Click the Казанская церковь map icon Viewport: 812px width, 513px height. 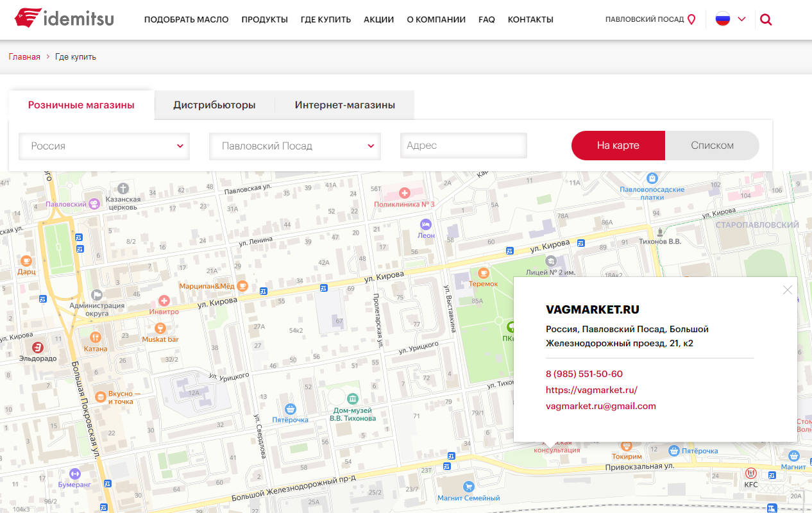click(x=123, y=189)
